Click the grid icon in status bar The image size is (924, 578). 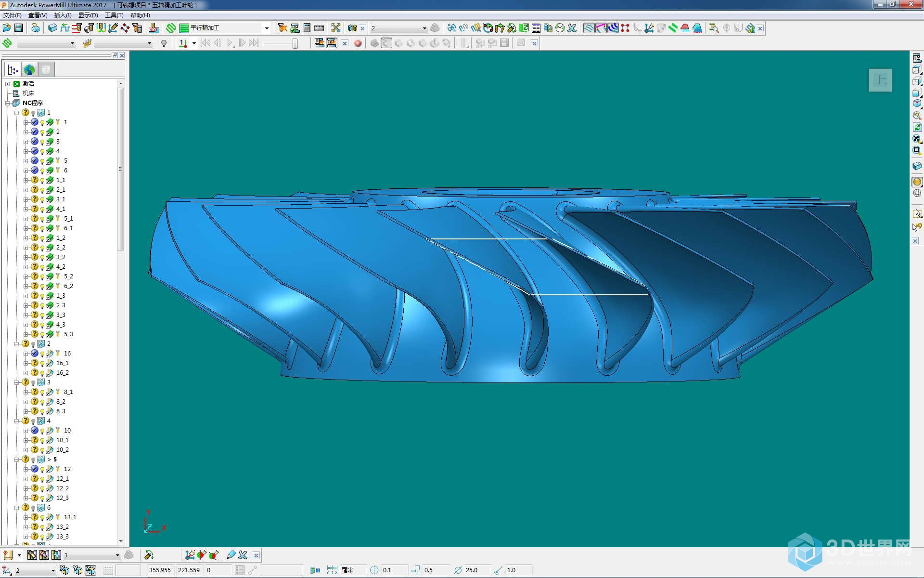pos(108,570)
